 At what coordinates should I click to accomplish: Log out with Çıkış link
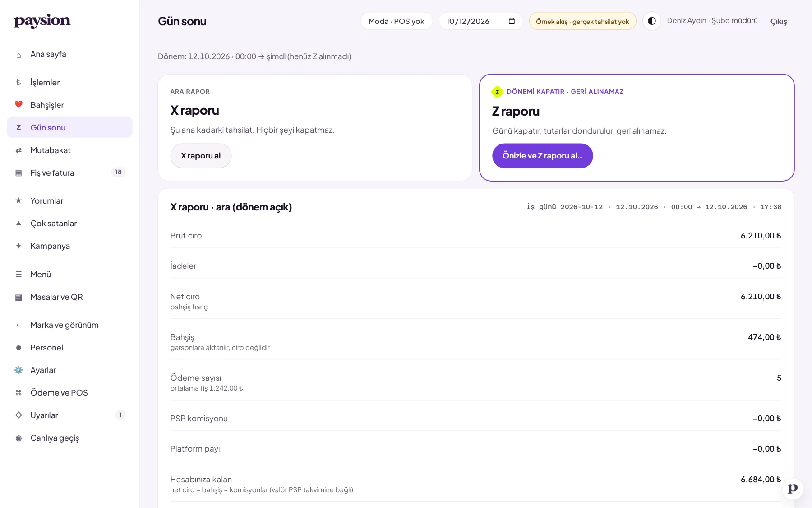(x=779, y=21)
